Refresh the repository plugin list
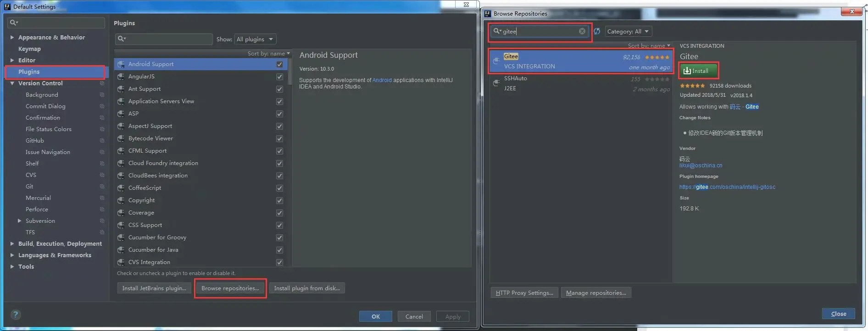The height and width of the screenshot is (331, 868). click(597, 31)
